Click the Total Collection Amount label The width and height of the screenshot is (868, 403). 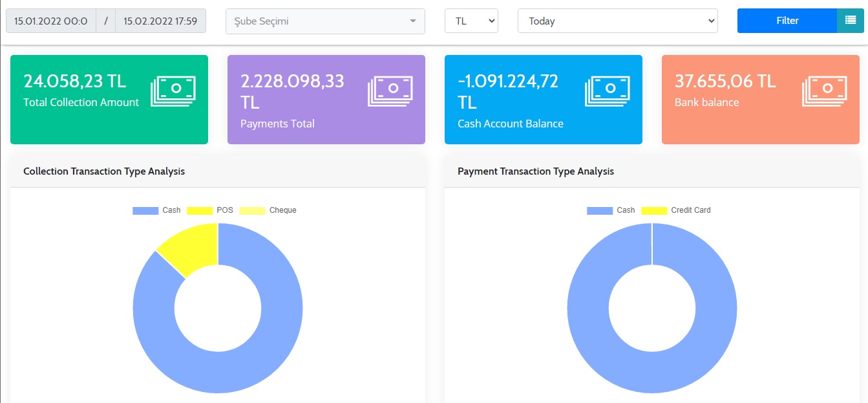[81, 102]
